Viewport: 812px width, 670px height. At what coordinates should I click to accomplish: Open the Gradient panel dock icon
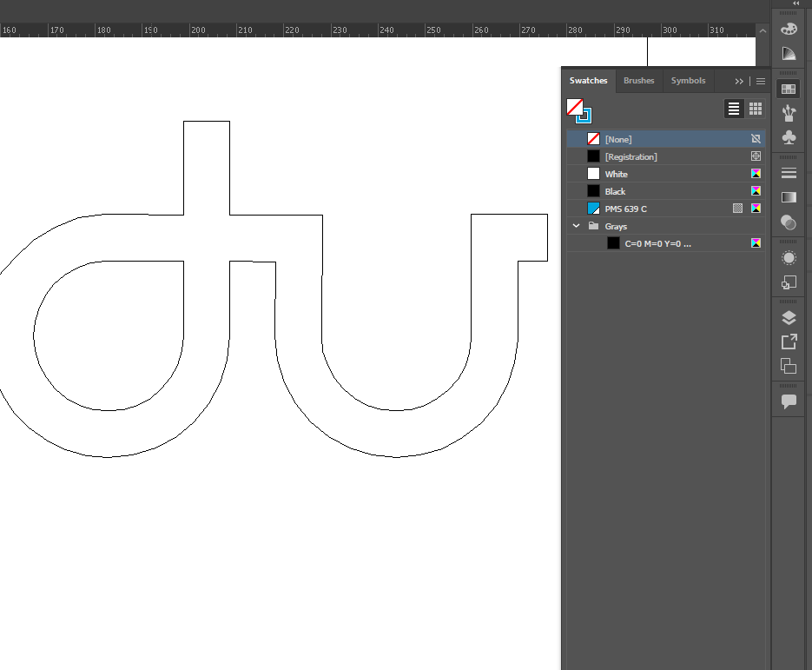coord(789,197)
